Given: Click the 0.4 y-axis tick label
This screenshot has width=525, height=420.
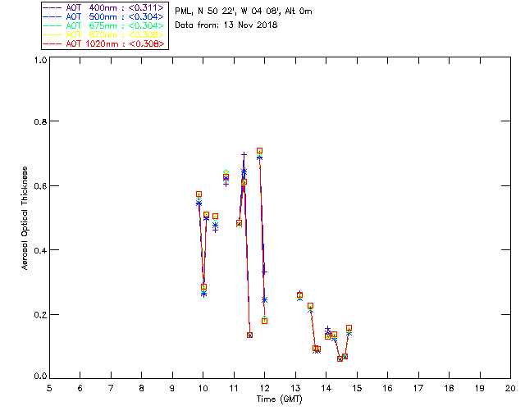Looking at the screenshot, I should (x=40, y=250).
